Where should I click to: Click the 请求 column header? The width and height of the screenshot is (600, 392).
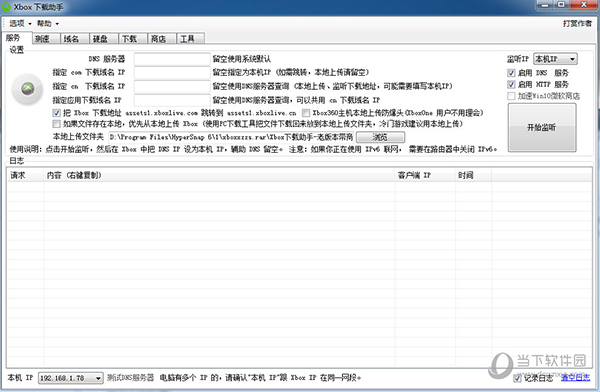pos(26,175)
